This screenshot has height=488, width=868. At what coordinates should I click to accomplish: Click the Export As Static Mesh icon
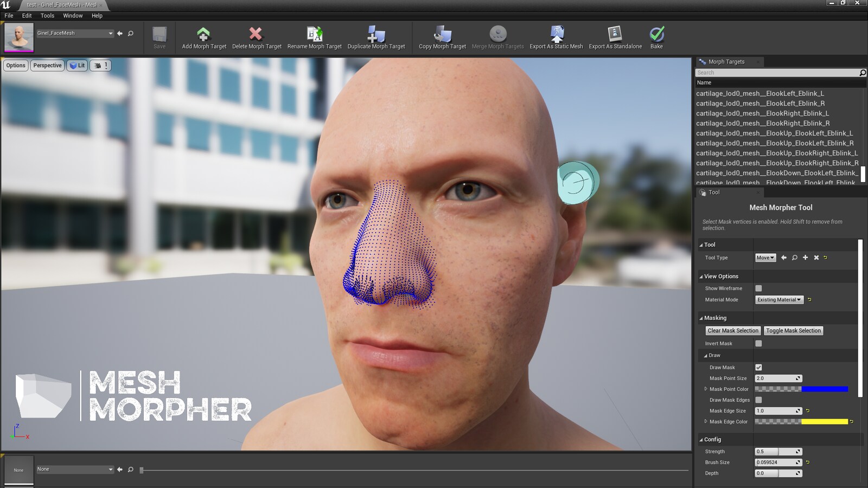557,34
